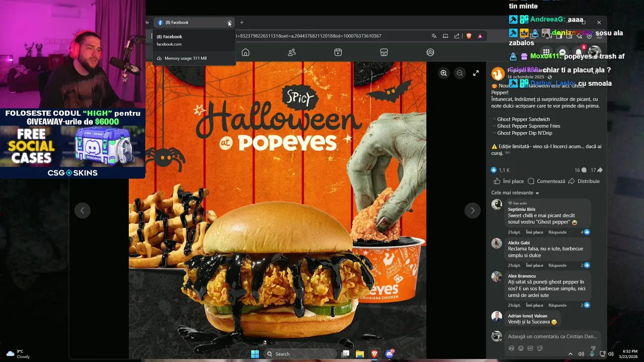Open Windows Start menu
The height and width of the screenshot is (362, 644).
click(255, 354)
